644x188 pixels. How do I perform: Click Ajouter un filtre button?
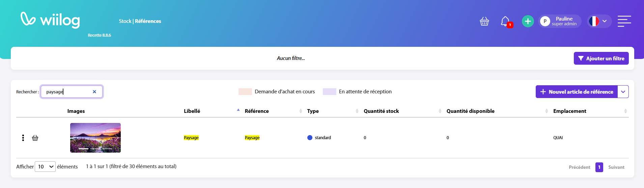click(x=601, y=58)
